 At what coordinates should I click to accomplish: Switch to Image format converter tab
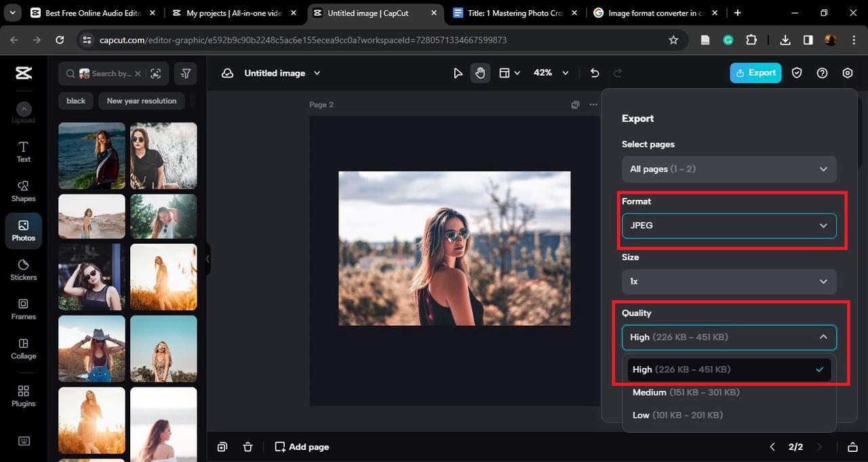point(655,13)
